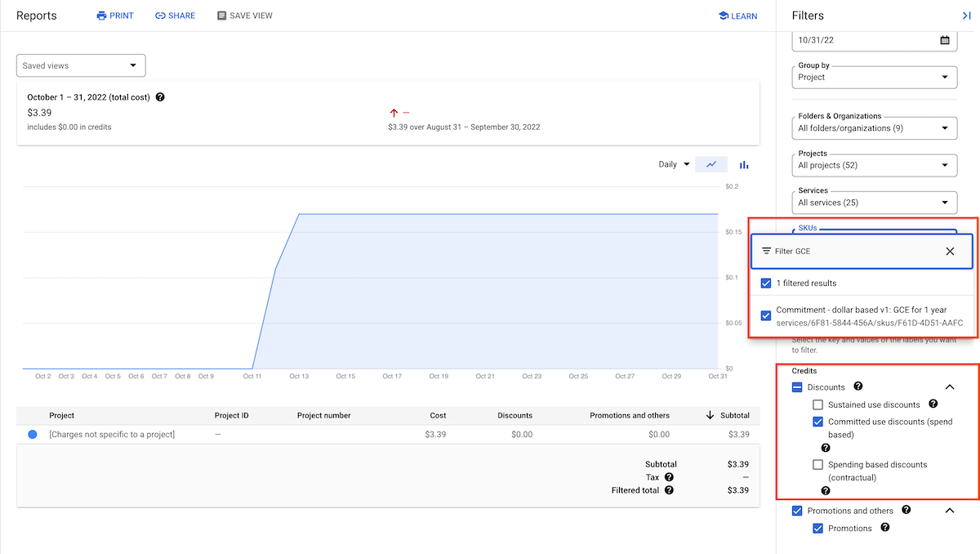Open the calendar icon on the date field

coord(945,40)
